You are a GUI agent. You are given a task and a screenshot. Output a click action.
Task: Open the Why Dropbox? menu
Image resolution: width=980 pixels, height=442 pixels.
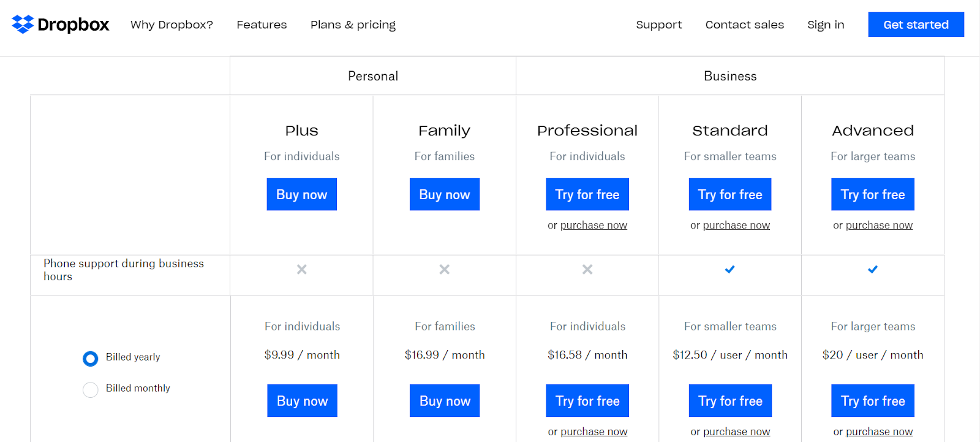[171, 25]
